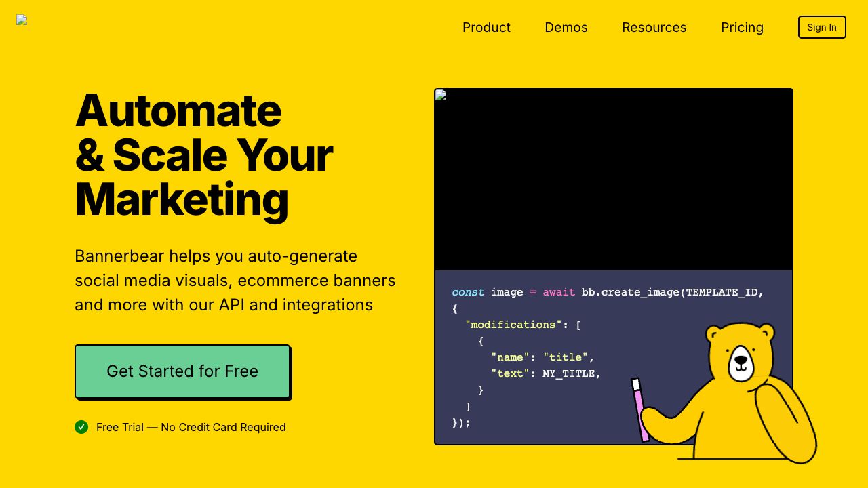The image size is (868, 488).
Task: Go to the Pricing page
Action: tap(742, 27)
